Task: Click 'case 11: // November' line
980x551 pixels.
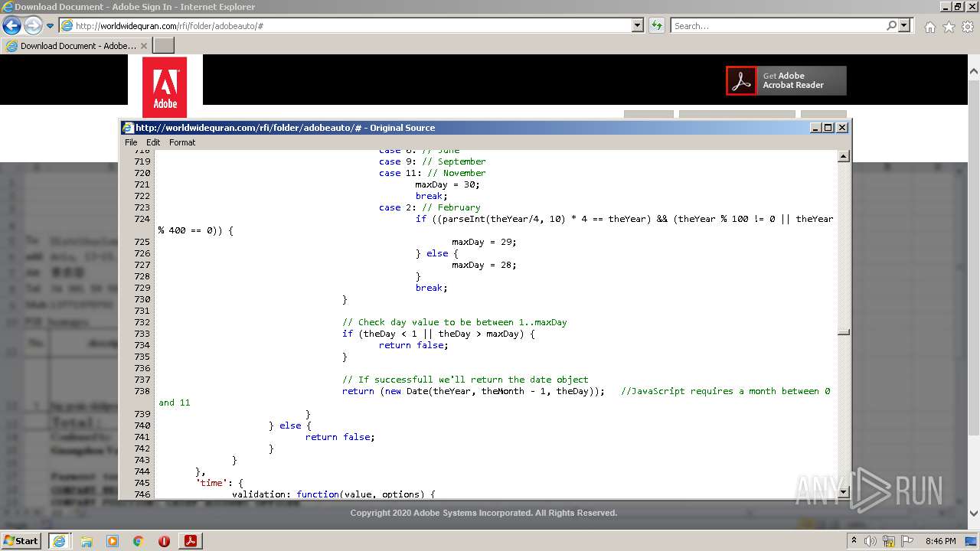Action: (x=432, y=173)
